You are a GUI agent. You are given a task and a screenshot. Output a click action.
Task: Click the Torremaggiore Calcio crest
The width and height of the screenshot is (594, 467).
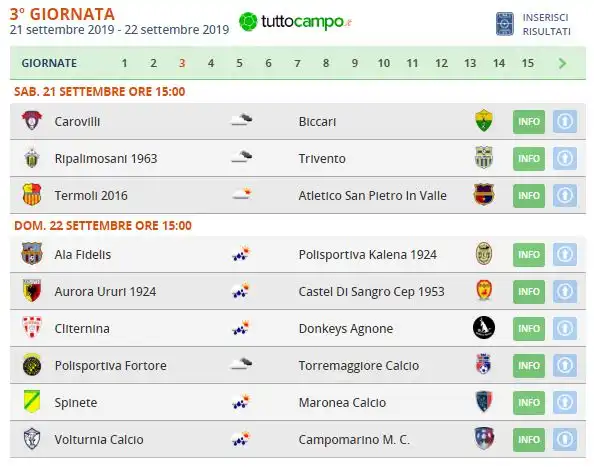(x=484, y=364)
